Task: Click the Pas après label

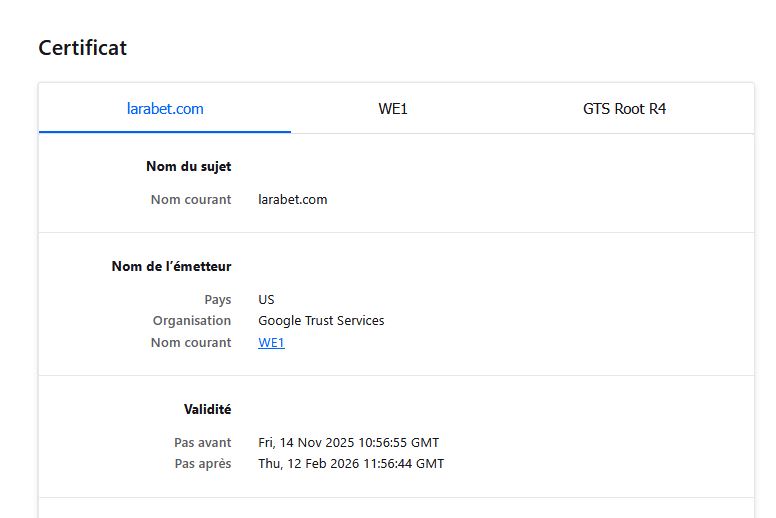Action: tap(203, 464)
